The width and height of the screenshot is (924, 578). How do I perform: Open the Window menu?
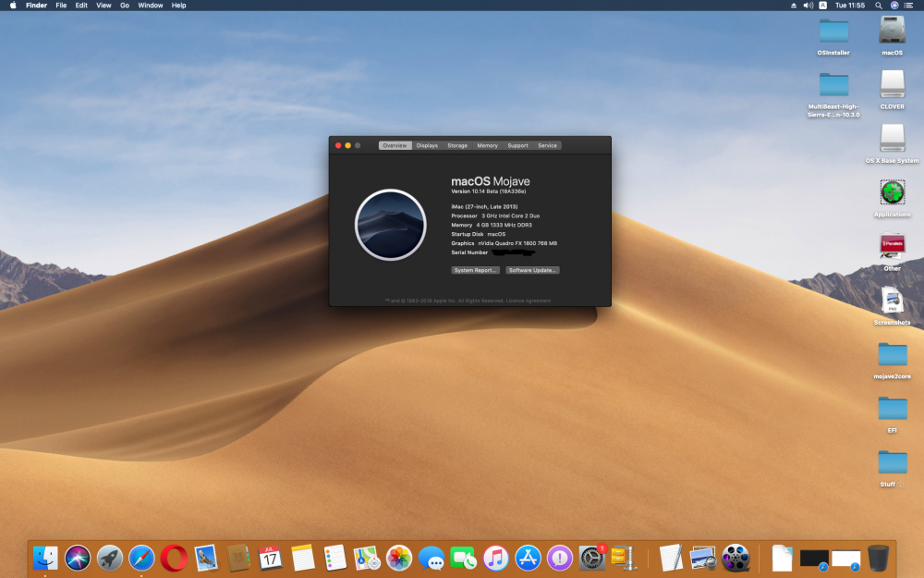click(x=151, y=6)
